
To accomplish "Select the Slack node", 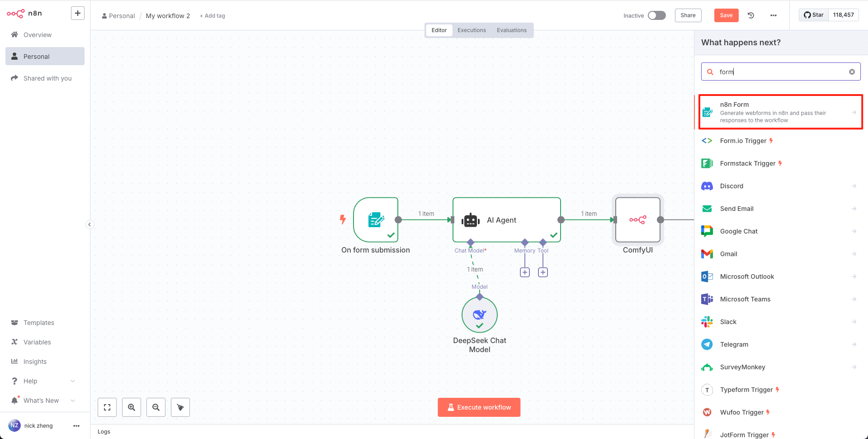I will tap(781, 322).
